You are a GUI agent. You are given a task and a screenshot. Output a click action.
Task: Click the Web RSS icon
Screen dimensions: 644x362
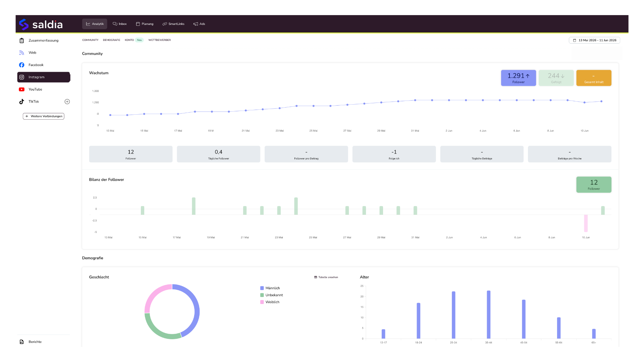tap(22, 53)
